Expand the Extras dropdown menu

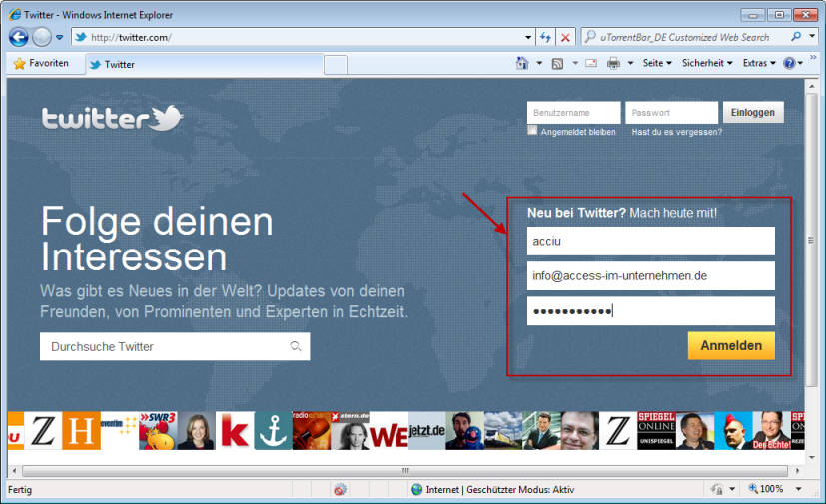tap(759, 63)
